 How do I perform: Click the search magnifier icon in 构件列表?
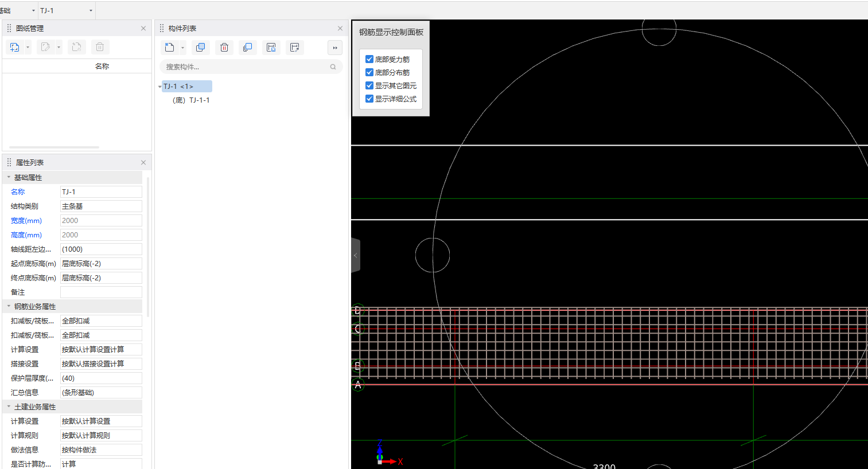(x=333, y=67)
